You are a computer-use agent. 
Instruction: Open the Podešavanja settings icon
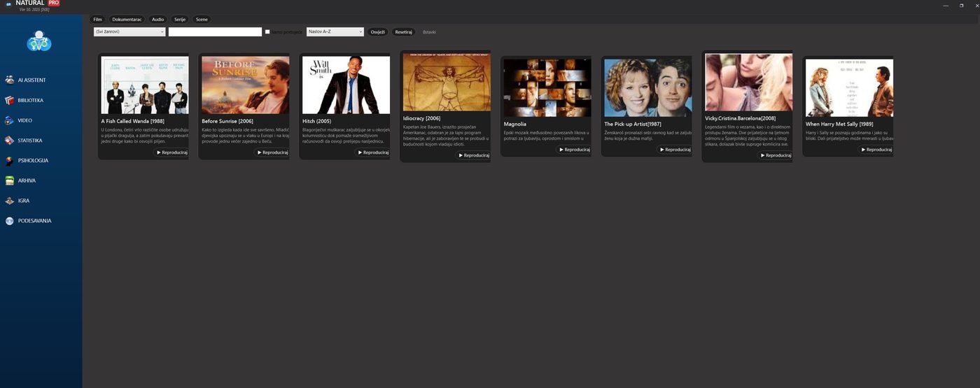click(x=10, y=221)
